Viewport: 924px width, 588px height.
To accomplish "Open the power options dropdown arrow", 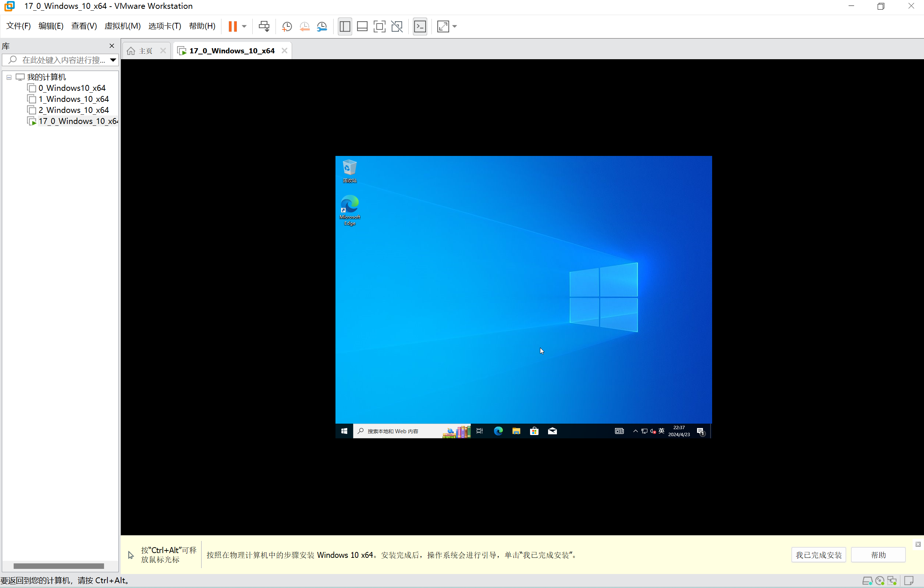I will [245, 26].
